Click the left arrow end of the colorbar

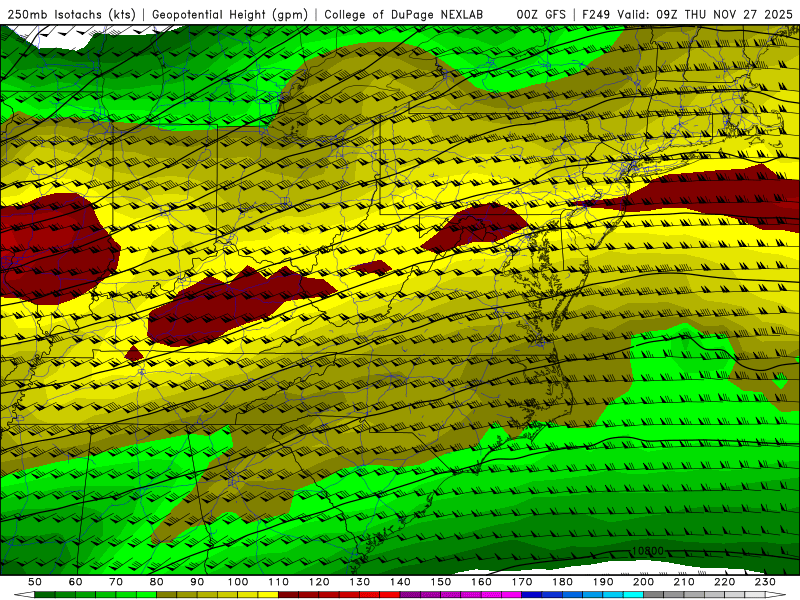[24, 595]
